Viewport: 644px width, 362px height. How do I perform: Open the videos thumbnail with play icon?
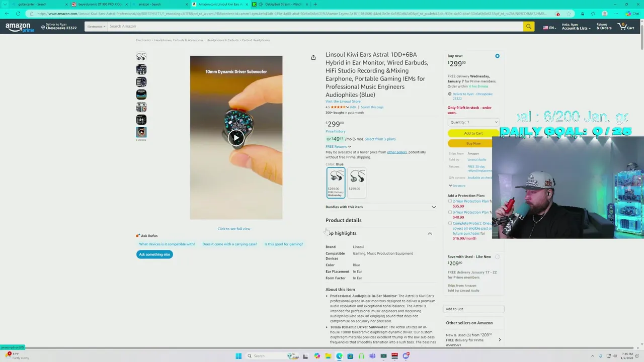tap(141, 132)
